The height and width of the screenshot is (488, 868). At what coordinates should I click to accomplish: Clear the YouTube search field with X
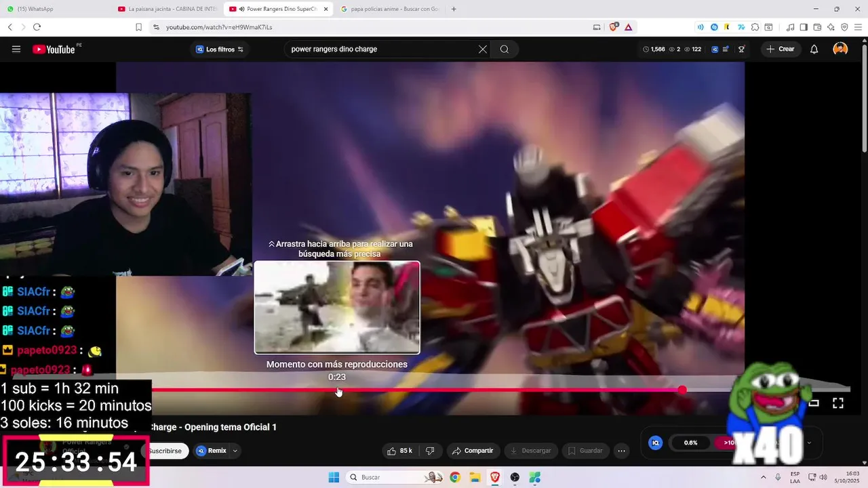tap(483, 49)
